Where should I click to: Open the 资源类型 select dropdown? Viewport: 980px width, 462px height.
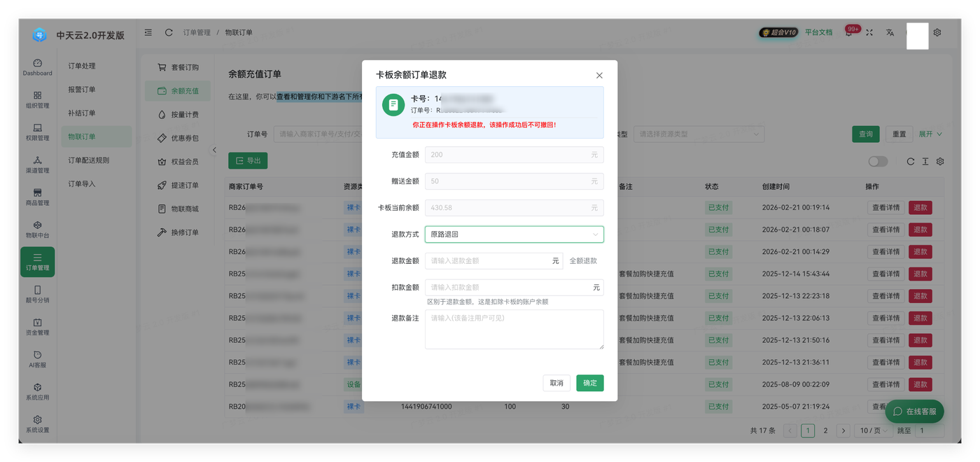point(699,134)
